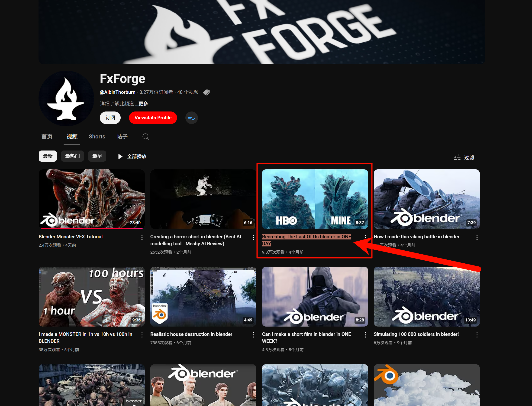
Task: Open more options for Realistic house destruction video
Action: (253, 335)
